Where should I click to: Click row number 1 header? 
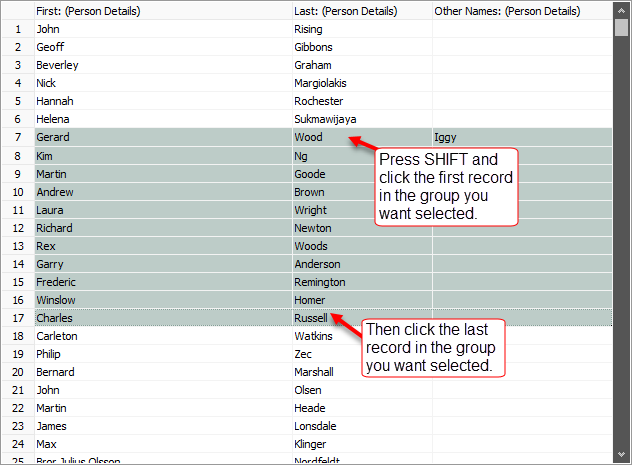[17, 29]
